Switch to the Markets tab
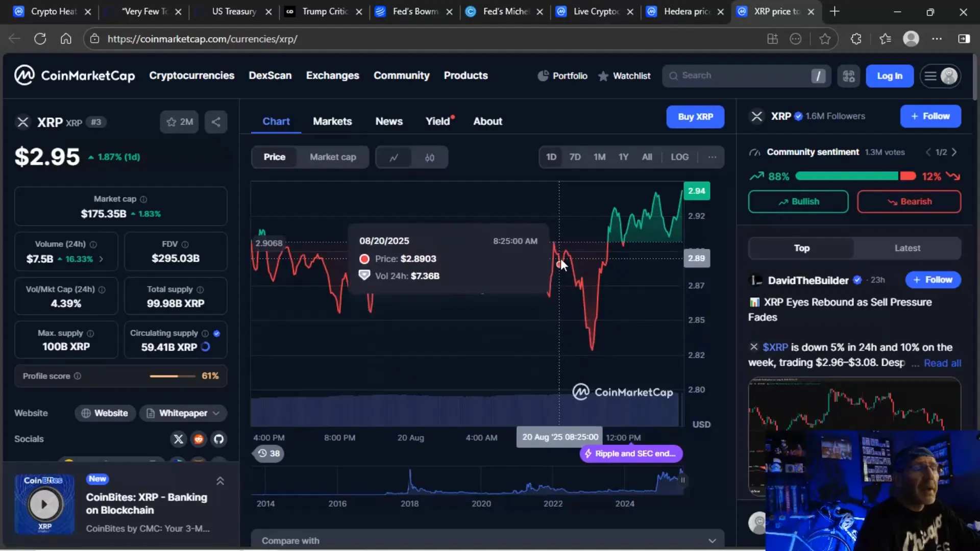This screenshot has width=980, height=551. coord(332,121)
